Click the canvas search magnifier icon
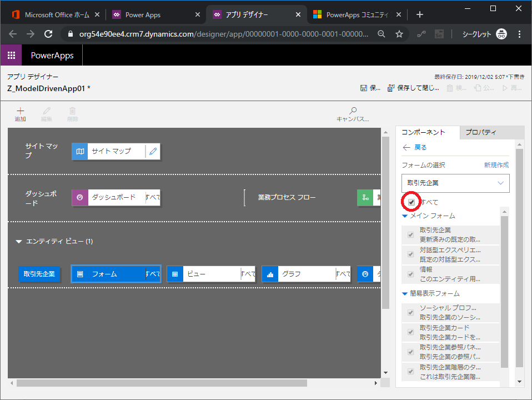 353,111
